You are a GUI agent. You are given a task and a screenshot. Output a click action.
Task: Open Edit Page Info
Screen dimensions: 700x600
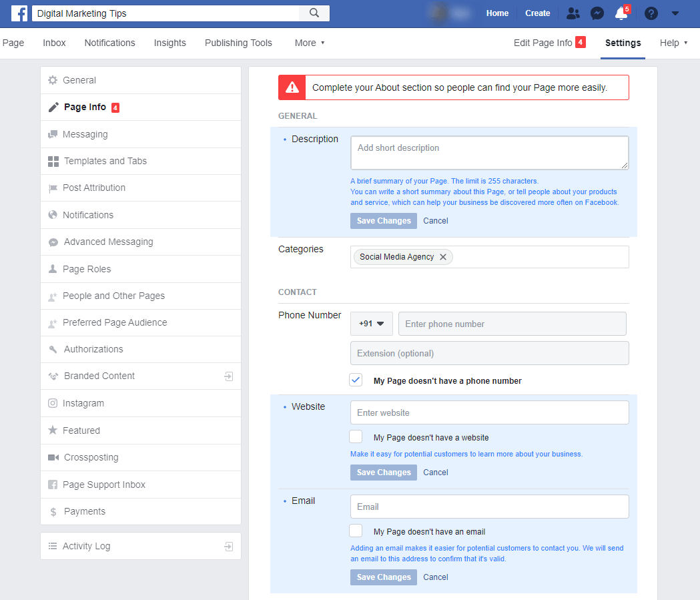point(542,42)
